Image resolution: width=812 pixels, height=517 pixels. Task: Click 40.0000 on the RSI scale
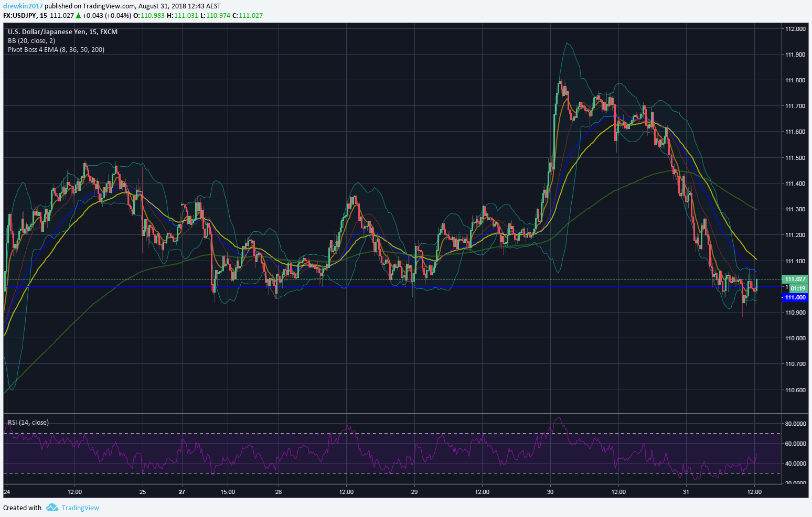[x=795, y=464]
